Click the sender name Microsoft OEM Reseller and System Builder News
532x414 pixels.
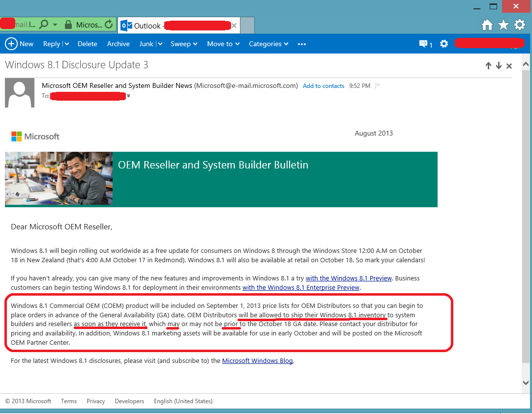pyautogui.click(x=117, y=86)
